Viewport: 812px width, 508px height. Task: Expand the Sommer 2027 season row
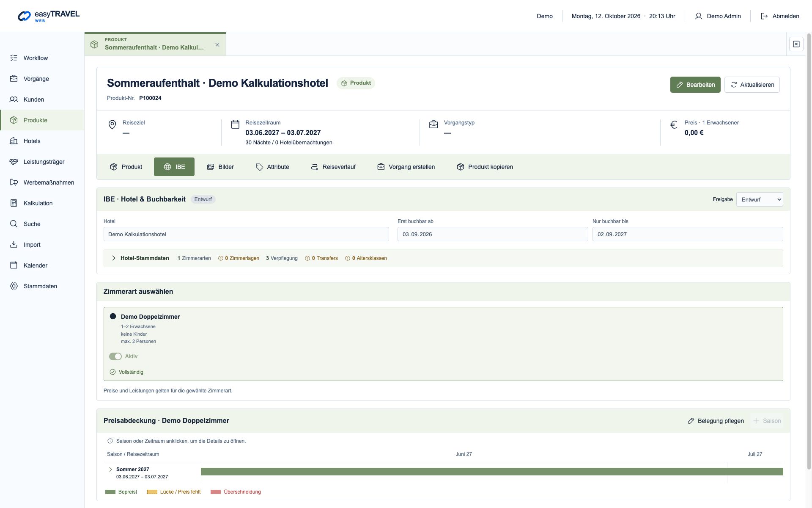[x=111, y=469]
